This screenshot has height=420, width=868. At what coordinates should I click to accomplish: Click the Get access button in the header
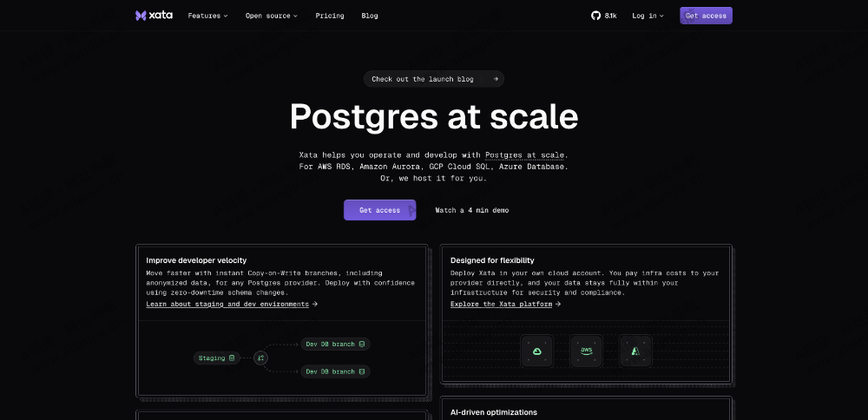(706, 16)
